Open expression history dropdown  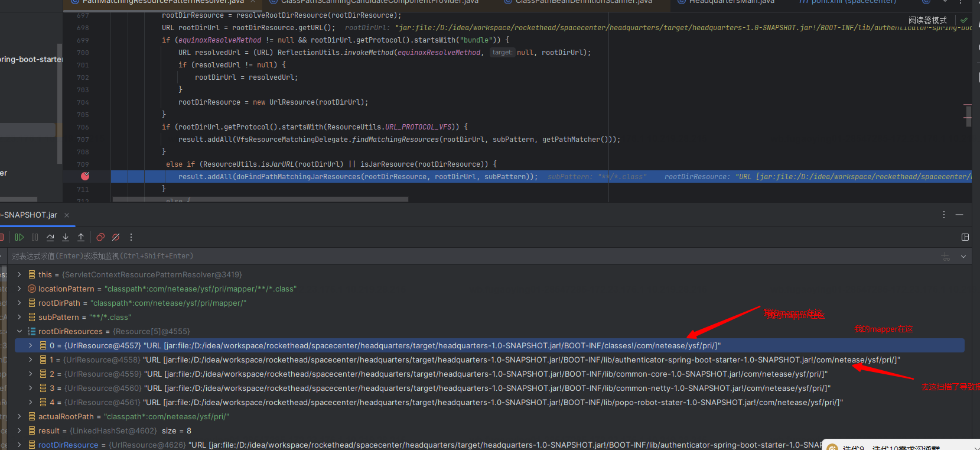963,256
